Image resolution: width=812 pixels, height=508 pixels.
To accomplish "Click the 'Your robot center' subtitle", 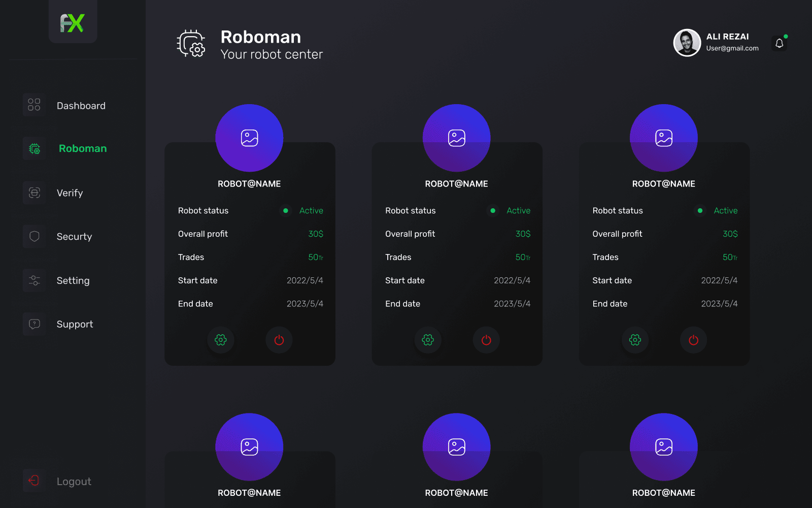I will pyautogui.click(x=272, y=54).
